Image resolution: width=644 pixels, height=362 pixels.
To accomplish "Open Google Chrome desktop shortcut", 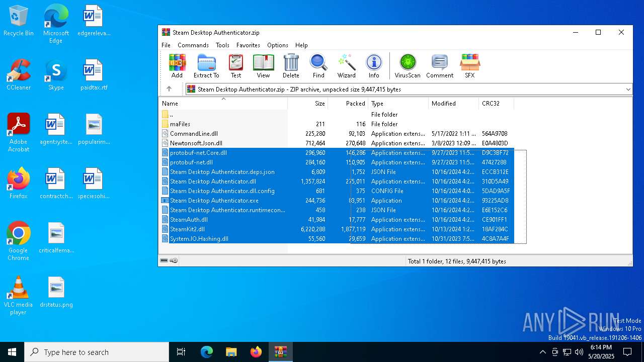I will [19, 241].
